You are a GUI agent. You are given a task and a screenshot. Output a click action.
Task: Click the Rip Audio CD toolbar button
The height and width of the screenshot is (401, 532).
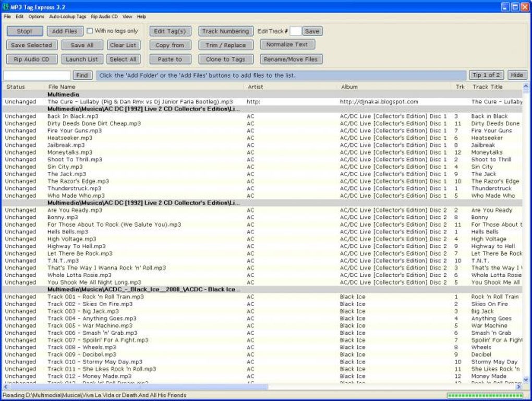coord(31,60)
